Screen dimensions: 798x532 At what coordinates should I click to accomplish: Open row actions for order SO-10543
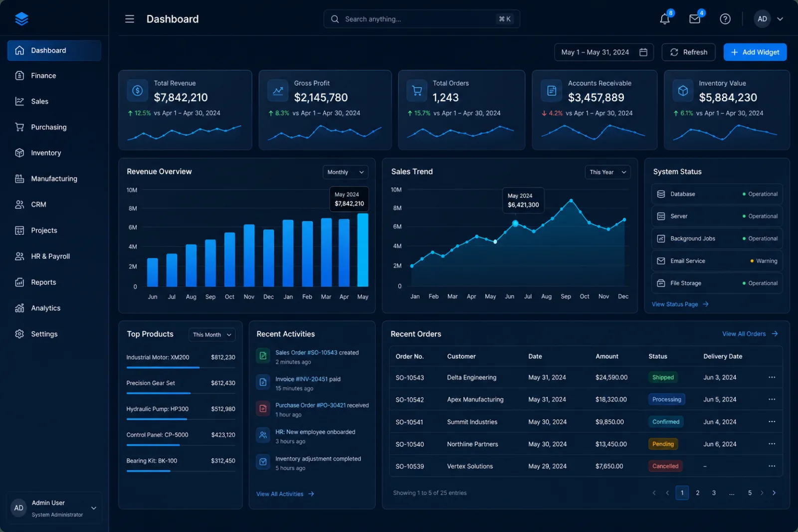tap(772, 377)
